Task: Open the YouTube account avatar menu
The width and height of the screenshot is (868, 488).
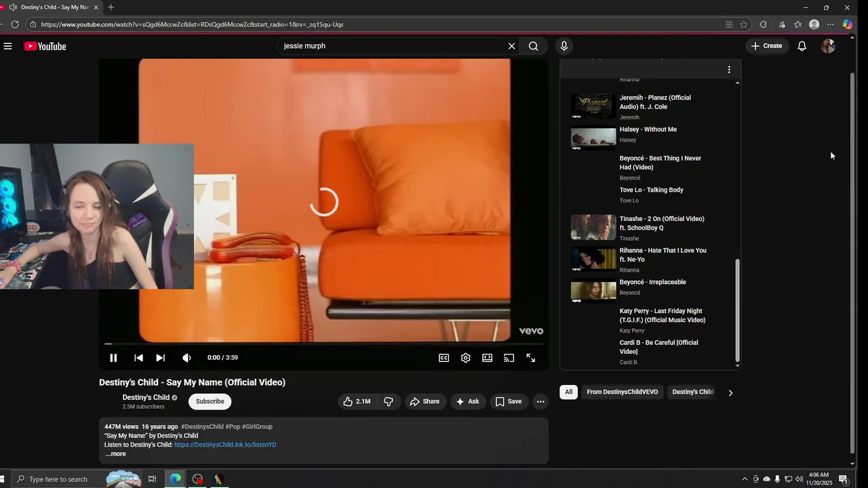Action: point(828,46)
